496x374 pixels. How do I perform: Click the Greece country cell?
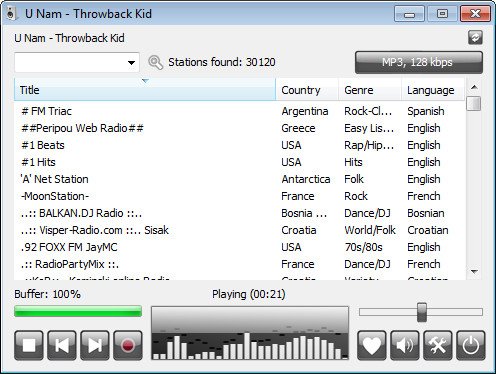298,128
